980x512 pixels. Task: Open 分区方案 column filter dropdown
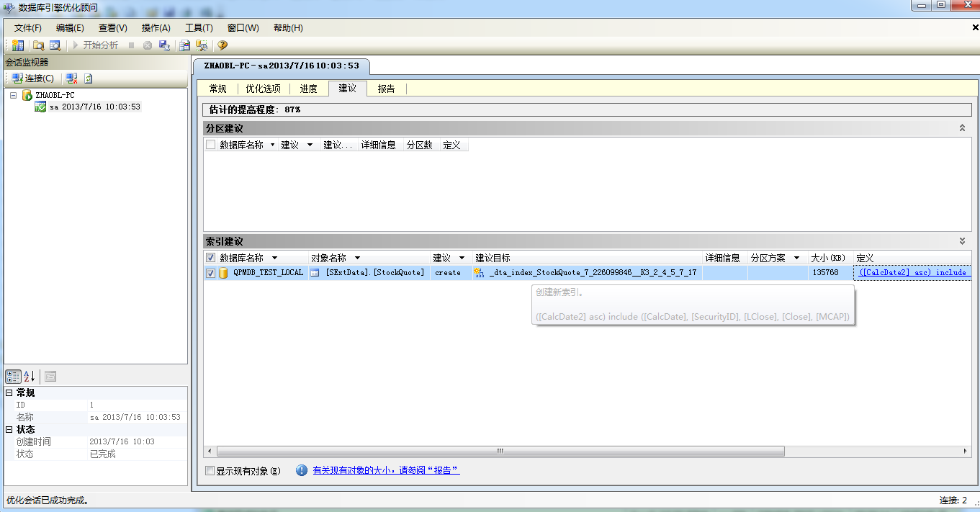(797, 258)
